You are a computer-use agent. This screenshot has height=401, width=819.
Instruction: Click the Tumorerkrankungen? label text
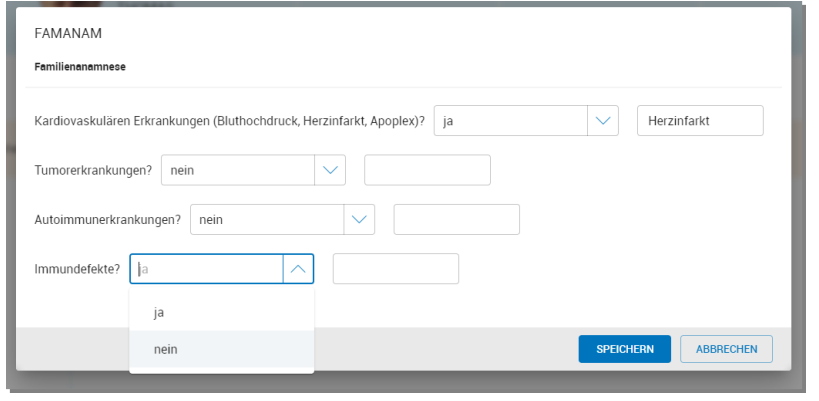pyautogui.click(x=93, y=170)
